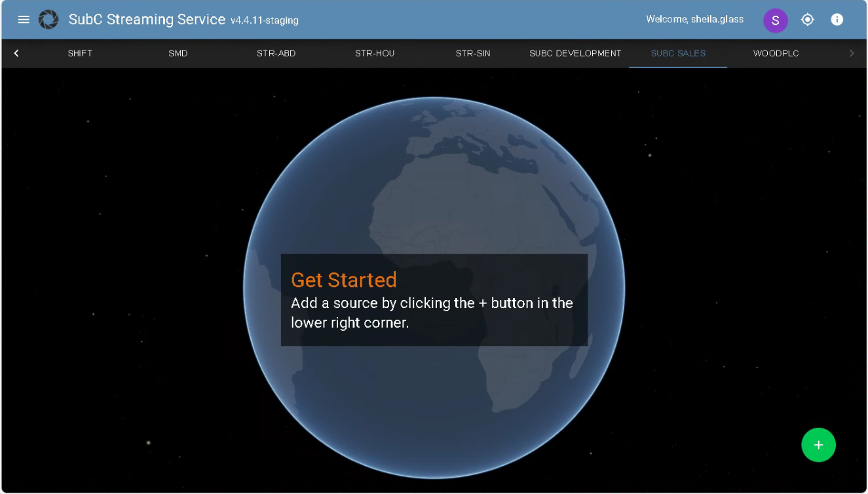Select the active SUBC SALES tab
868x494 pixels.
678,54
